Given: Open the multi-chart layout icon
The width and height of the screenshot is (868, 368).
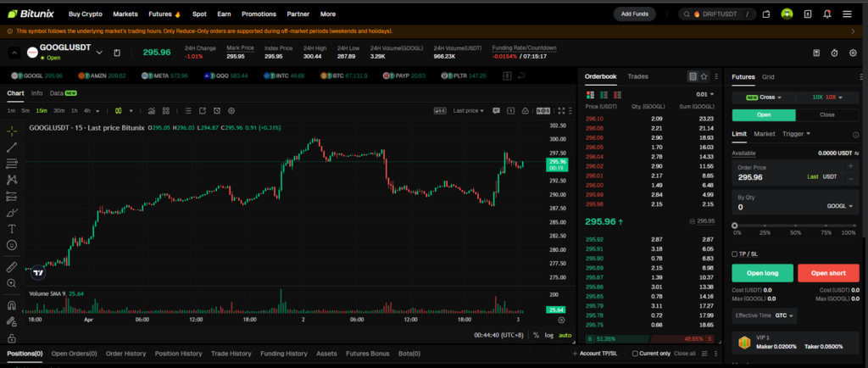Looking at the screenshot, I should coord(166,111).
